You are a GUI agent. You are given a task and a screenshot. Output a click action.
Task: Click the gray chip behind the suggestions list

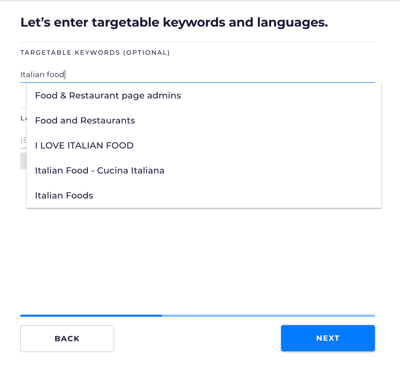23,161
